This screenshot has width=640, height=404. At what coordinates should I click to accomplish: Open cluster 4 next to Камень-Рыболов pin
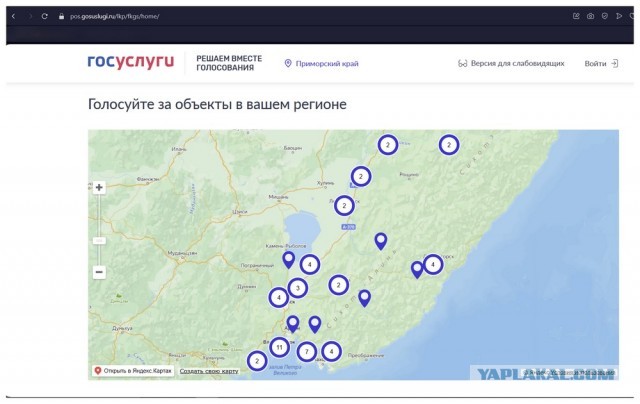pyautogui.click(x=310, y=264)
